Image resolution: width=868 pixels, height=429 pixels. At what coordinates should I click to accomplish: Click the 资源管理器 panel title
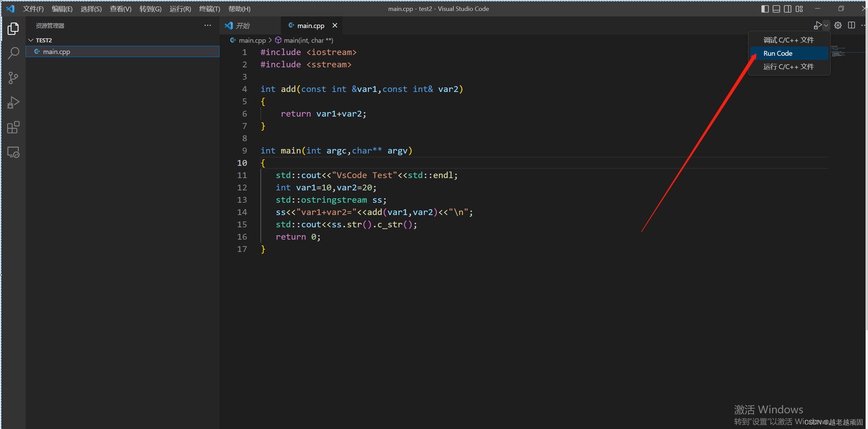click(x=50, y=26)
